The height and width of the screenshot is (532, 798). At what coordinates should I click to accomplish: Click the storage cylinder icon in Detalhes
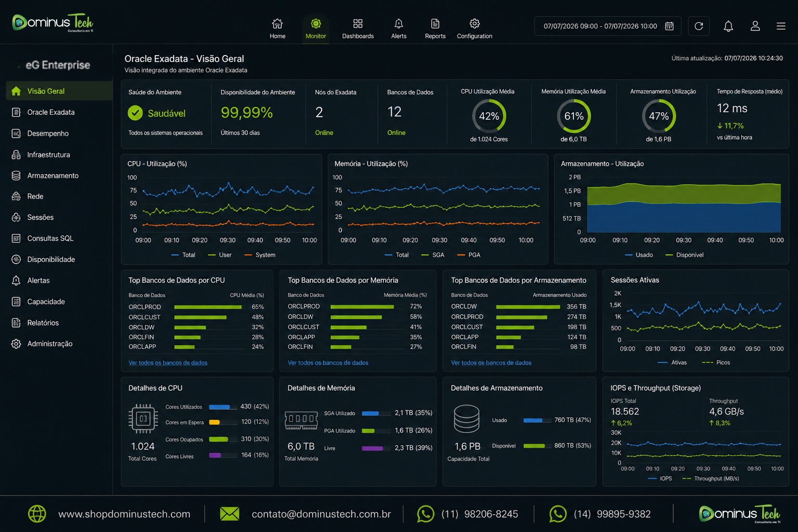467,419
